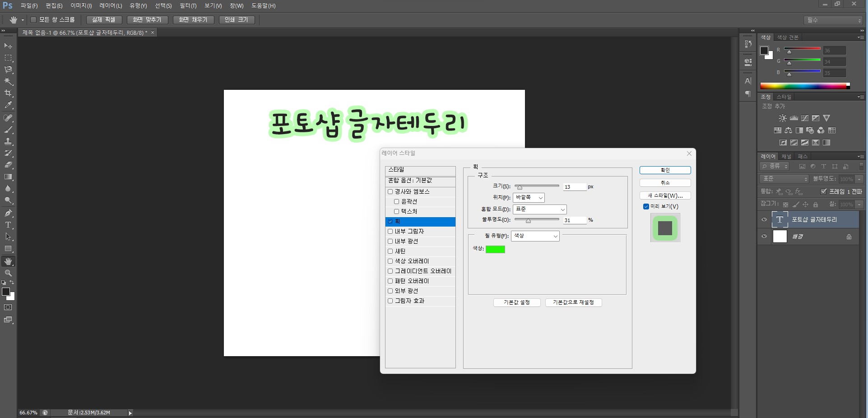Switch to the 색상 견본 tab

pos(788,37)
